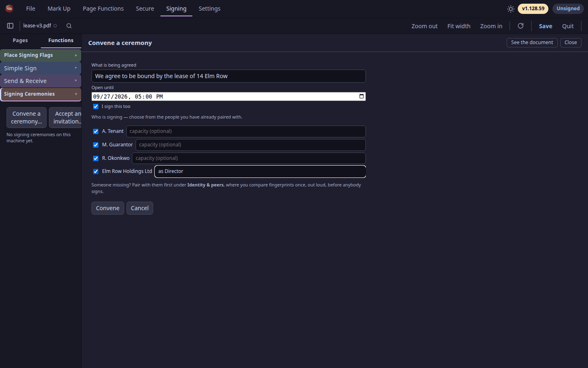Select the Signing menu tab

(176, 9)
